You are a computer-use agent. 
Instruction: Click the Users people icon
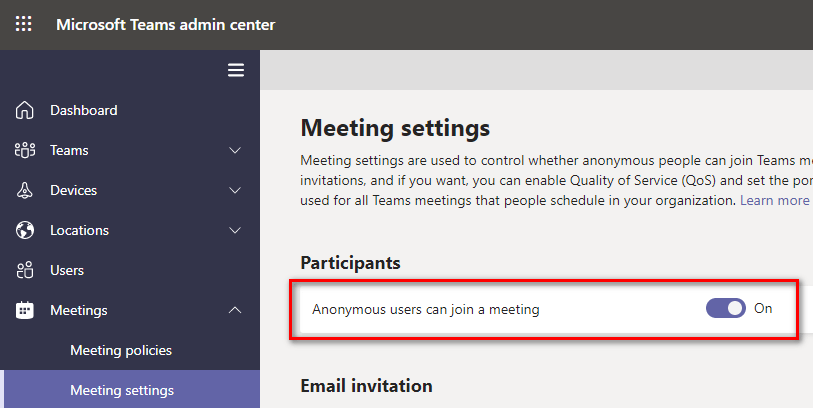[25, 270]
